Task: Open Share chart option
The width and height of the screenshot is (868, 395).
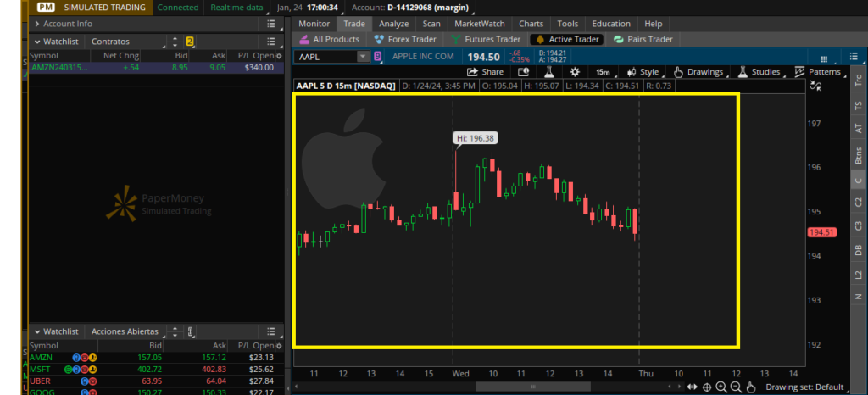Action: pyautogui.click(x=485, y=72)
